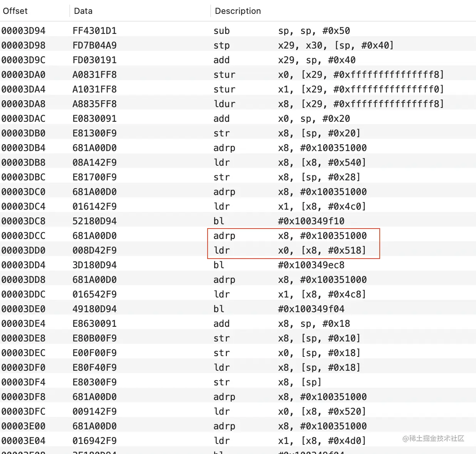Viewport: 476px width, 454px height.
Task: Select the Offset column header
Action: [x=15, y=11]
